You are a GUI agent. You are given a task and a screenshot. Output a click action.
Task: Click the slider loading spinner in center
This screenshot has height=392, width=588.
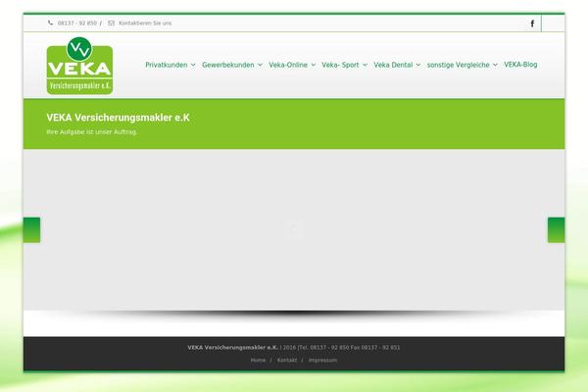tap(294, 229)
